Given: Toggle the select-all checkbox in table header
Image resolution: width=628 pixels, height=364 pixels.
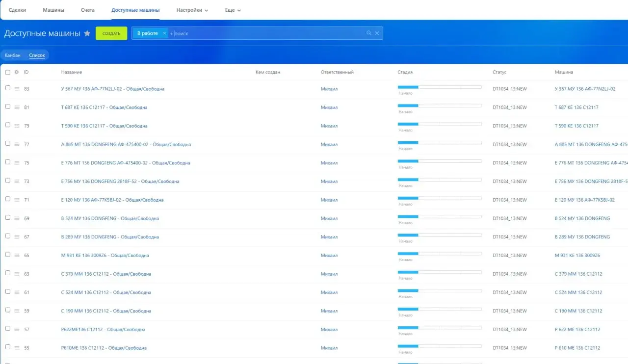Looking at the screenshot, I should [7, 72].
